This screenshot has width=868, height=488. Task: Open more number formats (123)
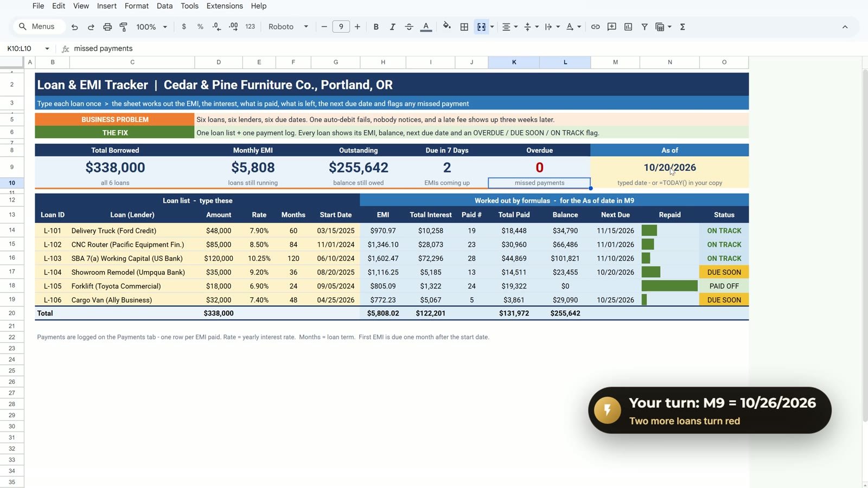pyautogui.click(x=250, y=27)
